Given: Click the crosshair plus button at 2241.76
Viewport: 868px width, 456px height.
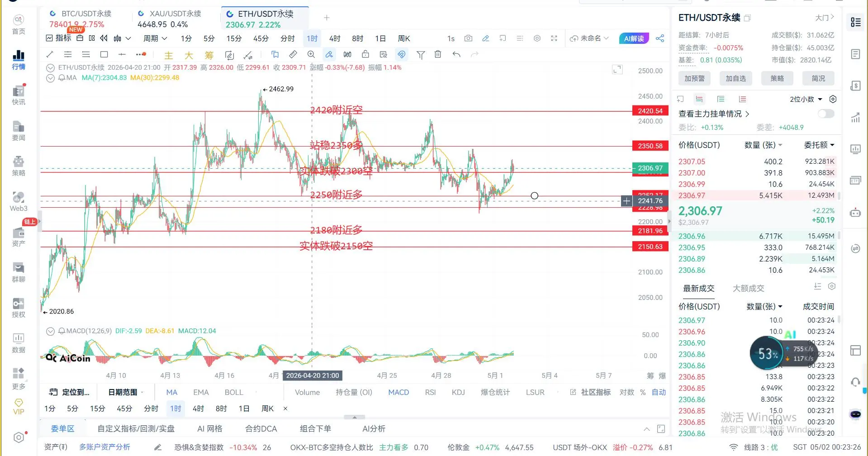Looking at the screenshot, I should point(626,201).
